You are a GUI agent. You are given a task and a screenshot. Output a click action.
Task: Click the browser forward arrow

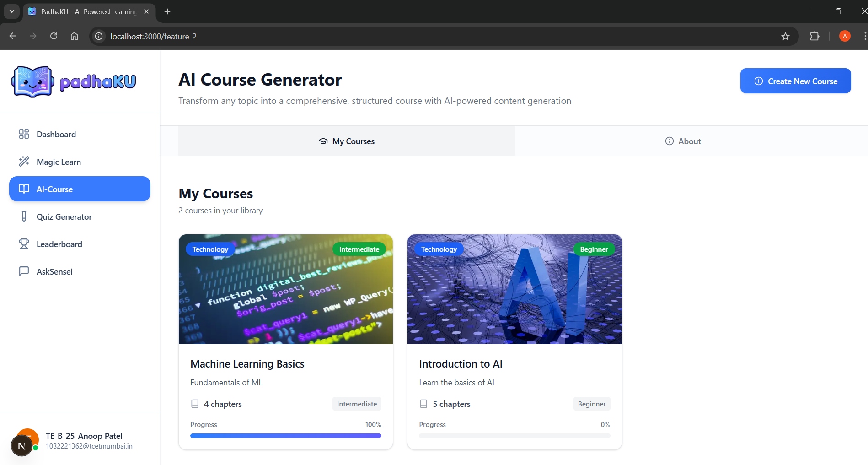tap(33, 36)
